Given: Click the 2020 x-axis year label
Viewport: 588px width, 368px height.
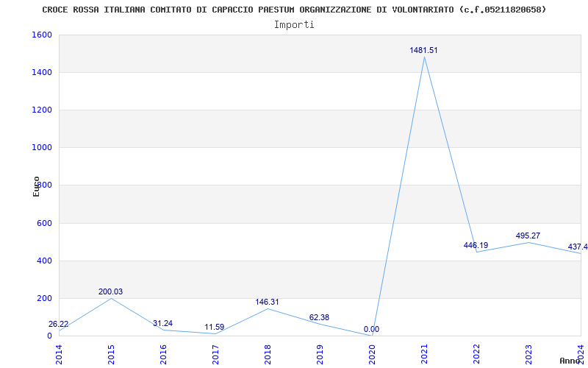Looking at the screenshot, I should coord(372,355).
